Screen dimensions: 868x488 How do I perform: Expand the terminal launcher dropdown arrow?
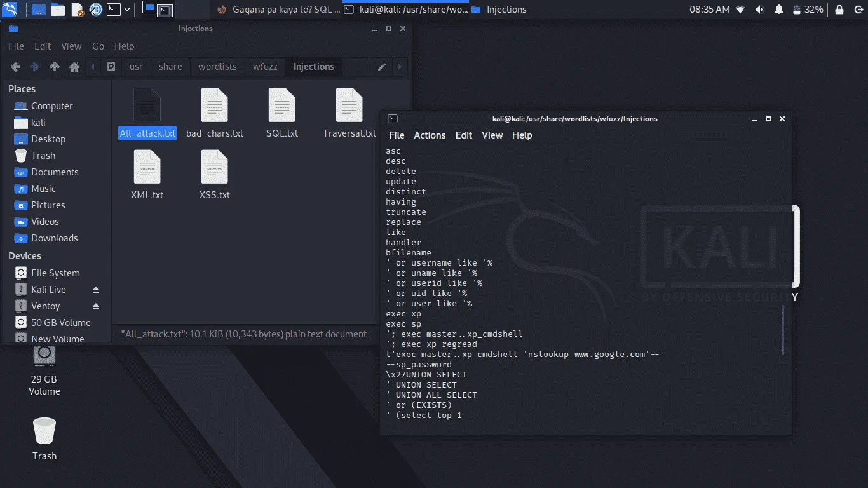tap(128, 10)
